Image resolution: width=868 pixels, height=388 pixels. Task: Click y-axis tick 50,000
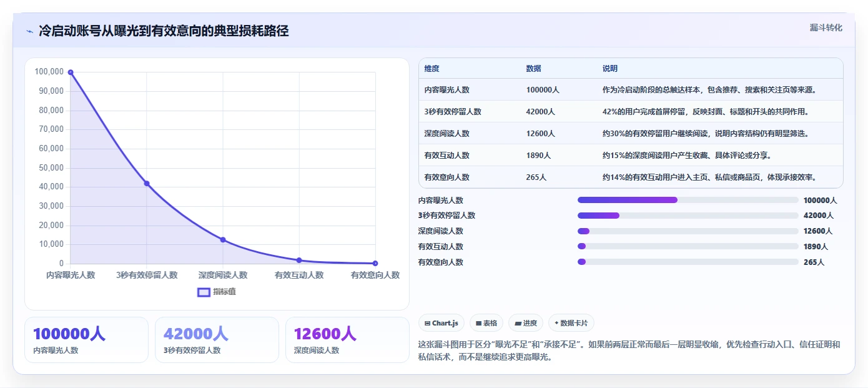coord(51,168)
